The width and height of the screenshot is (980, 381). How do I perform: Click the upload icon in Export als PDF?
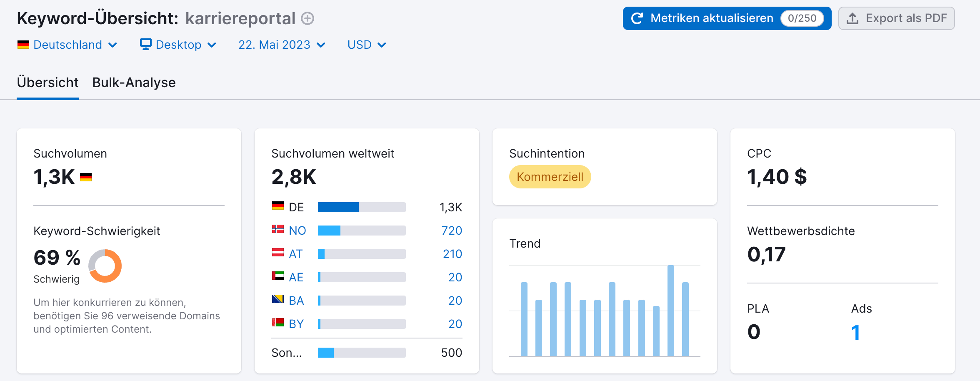[852, 18]
